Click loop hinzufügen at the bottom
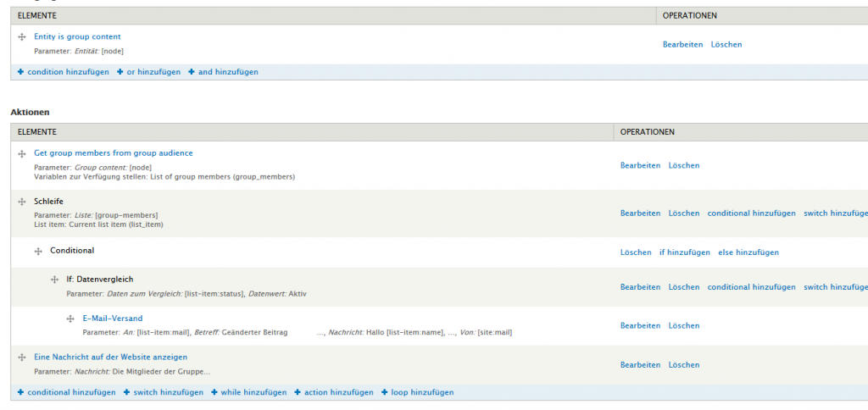868x410 pixels. [421, 392]
